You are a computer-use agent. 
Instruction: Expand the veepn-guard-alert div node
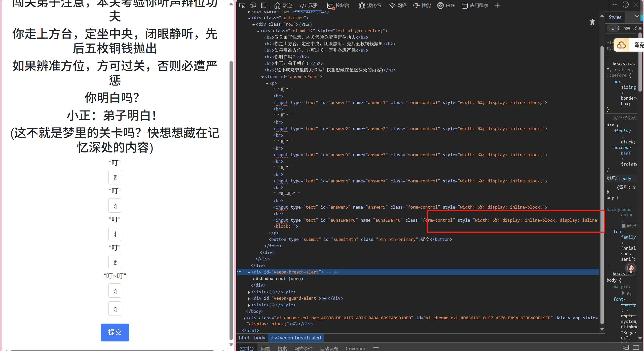pos(249,298)
